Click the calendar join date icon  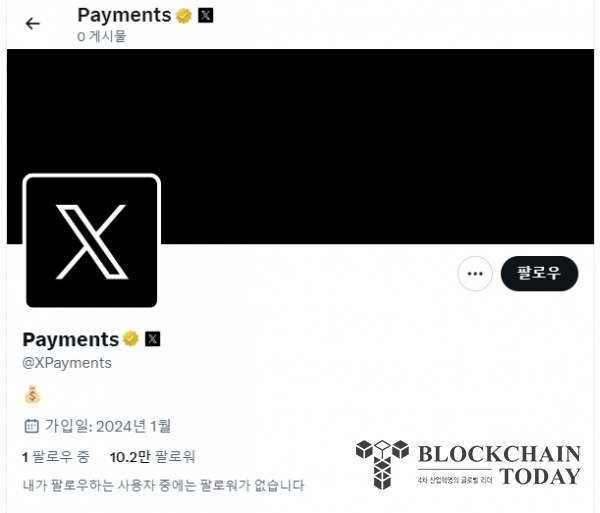pos(31,426)
